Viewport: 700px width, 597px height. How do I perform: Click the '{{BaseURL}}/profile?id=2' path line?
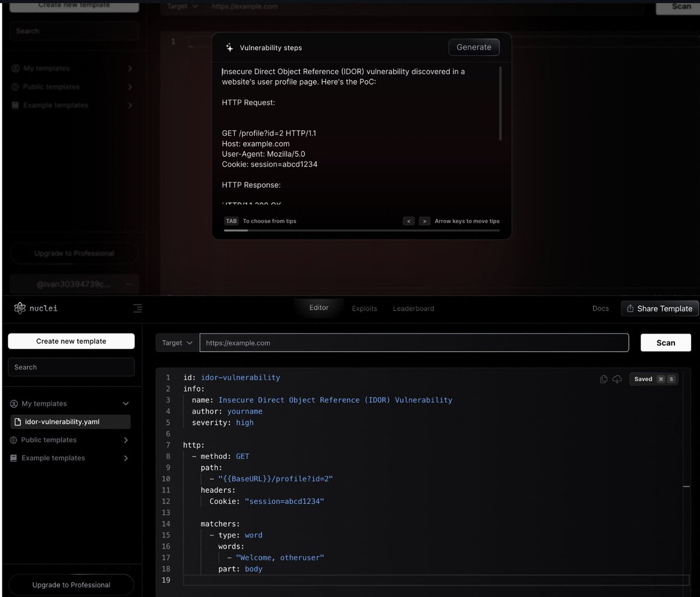click(x=271, y=479)
